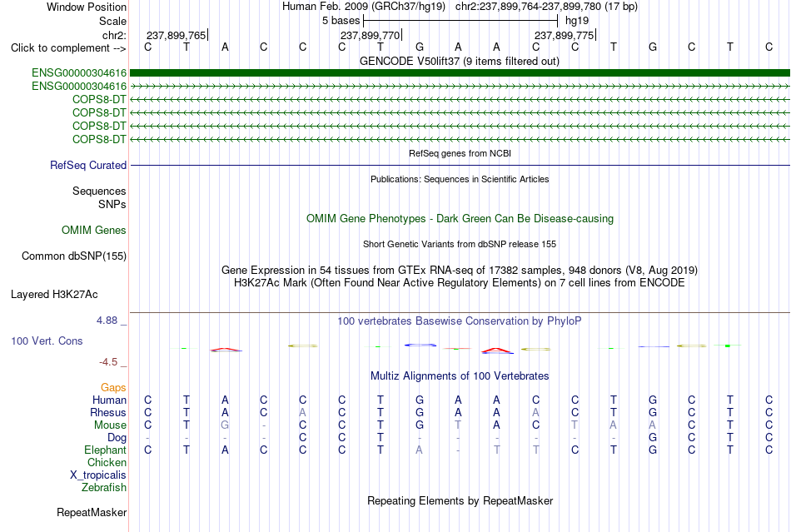
Task: Click the 4.88 upper scale value
Action: [107, 321]
